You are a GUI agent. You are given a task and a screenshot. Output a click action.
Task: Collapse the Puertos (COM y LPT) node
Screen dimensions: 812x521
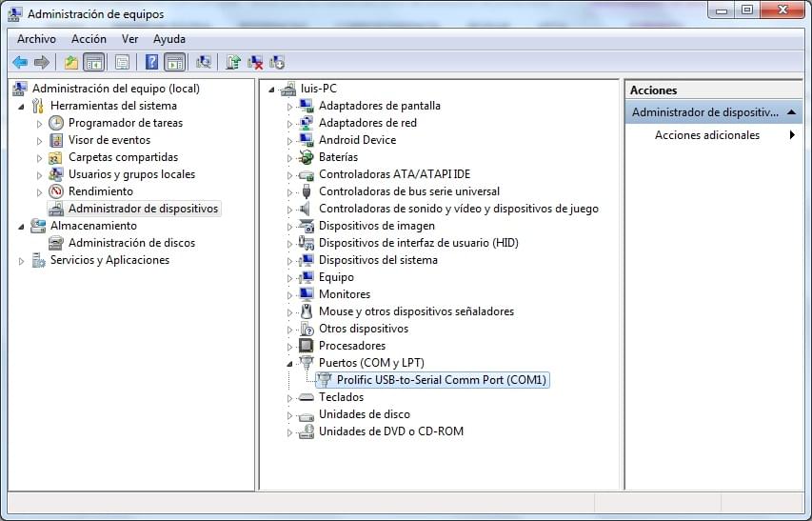[290, 363]
